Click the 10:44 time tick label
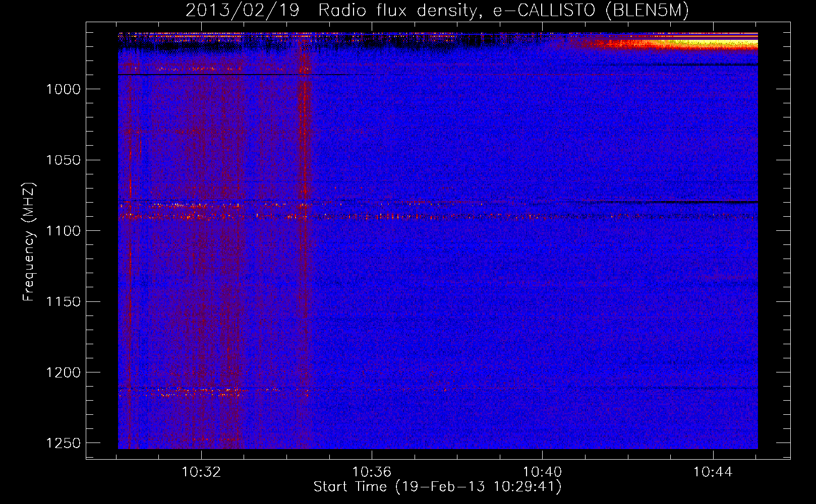816x504 pixels. pyautogui.click(x=713, y=472)
